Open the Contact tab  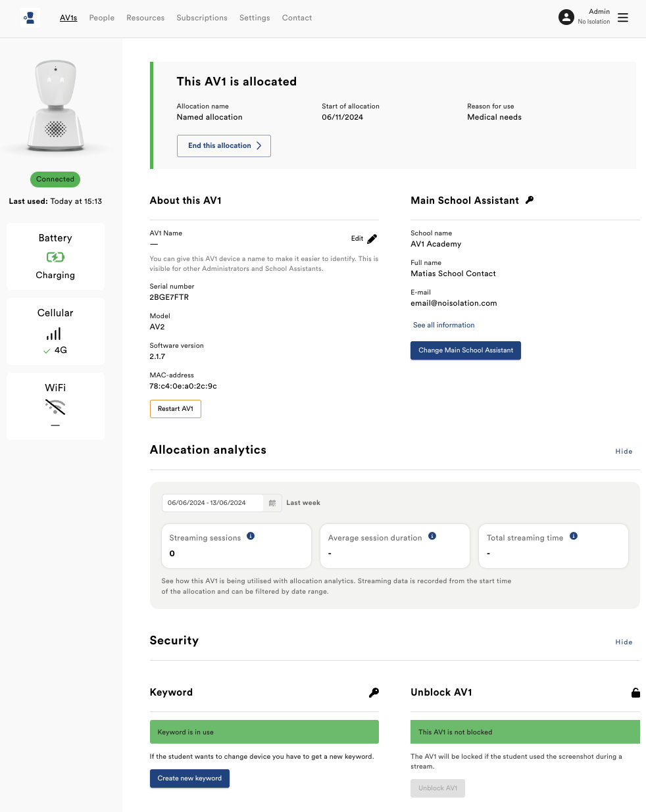pos(297,18)
